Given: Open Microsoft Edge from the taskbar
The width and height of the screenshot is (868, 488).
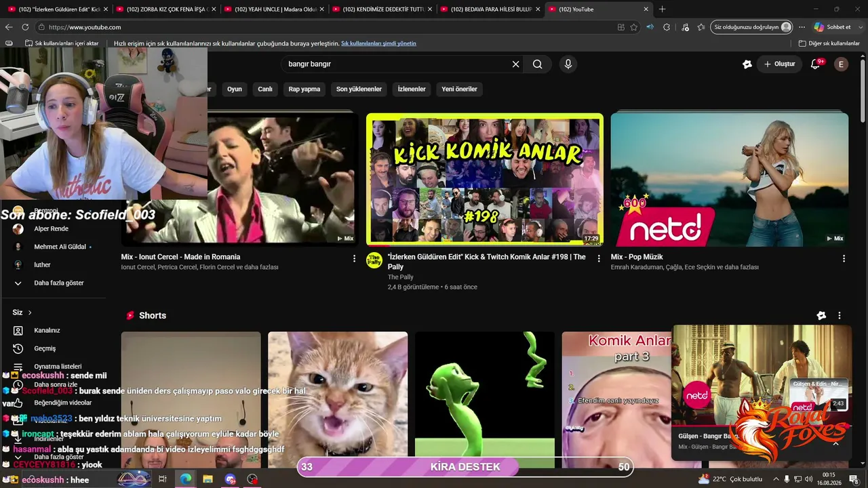Looking at the screenshot, I should click(x=185, y=479).
